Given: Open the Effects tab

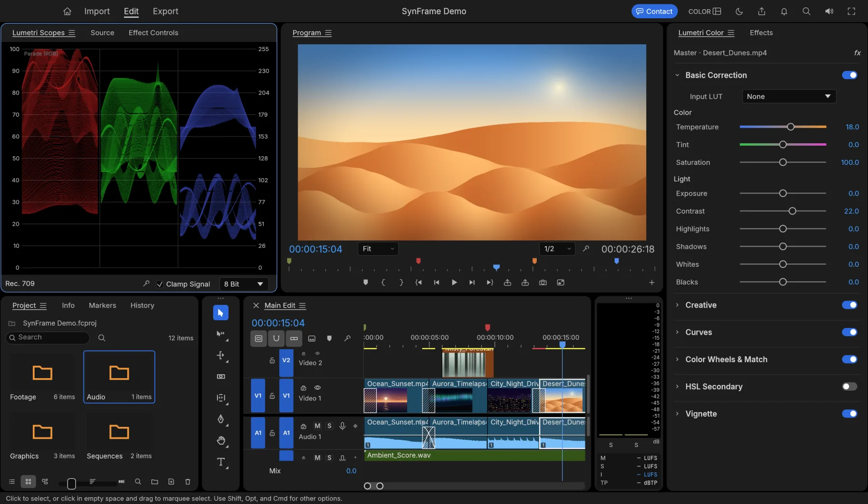Looking at the screenshot, I should coord(761,33).
